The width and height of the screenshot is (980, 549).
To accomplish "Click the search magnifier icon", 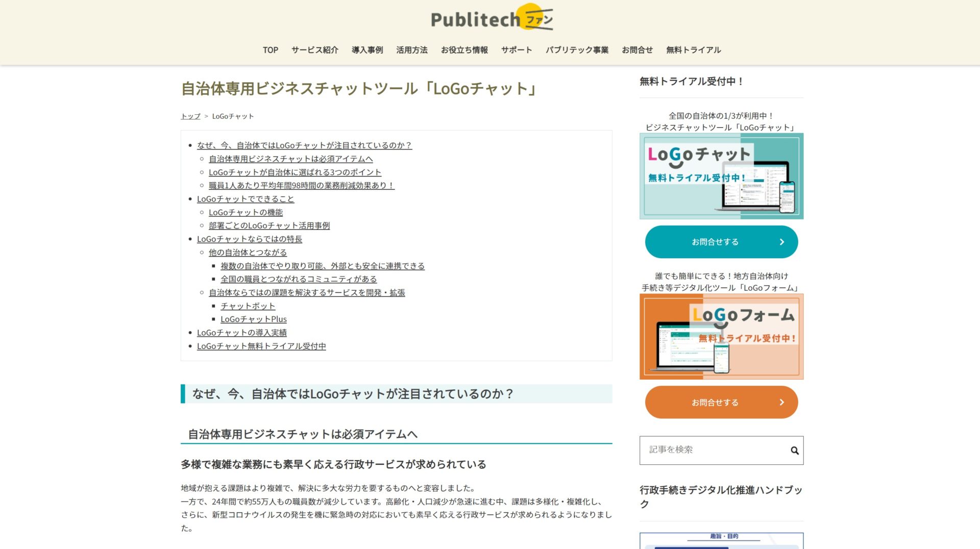I will coord(794,450).
